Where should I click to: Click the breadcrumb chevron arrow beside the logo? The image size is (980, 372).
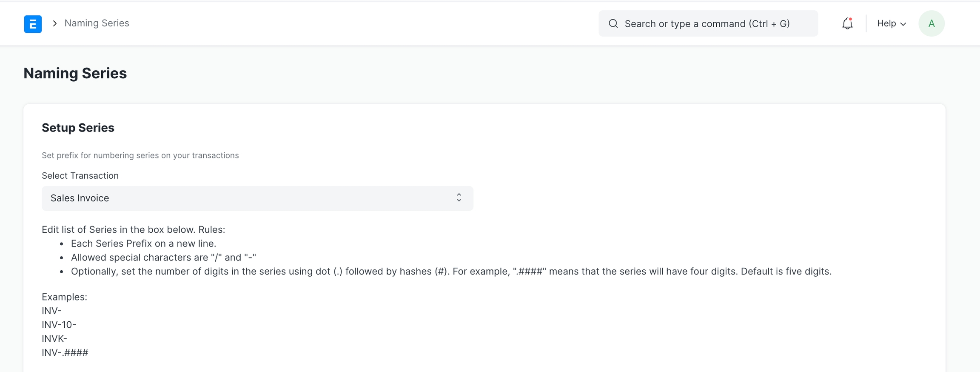coord(54,23)
